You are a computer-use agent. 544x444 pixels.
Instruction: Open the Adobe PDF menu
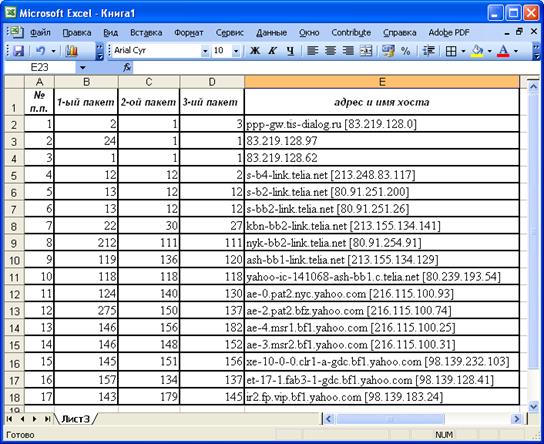point(449,33)
